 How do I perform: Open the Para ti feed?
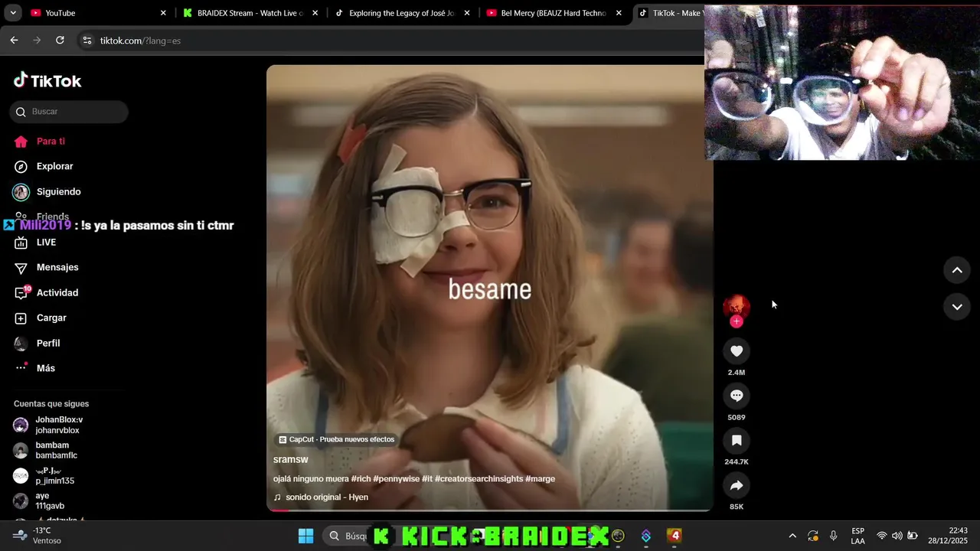(x=51, y=142)
